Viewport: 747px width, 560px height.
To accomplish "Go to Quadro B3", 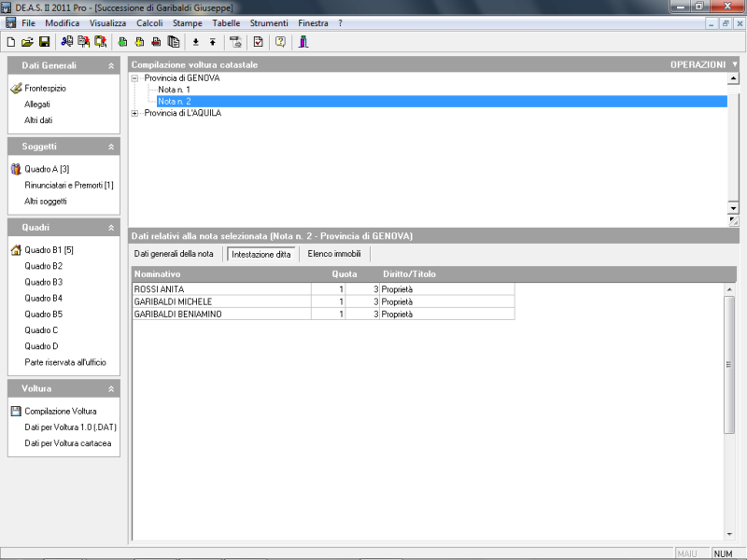I will [43, 283].
